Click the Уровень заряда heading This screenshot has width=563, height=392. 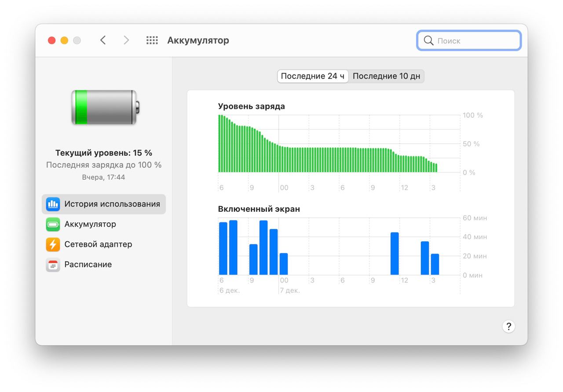tap(252, 106)
